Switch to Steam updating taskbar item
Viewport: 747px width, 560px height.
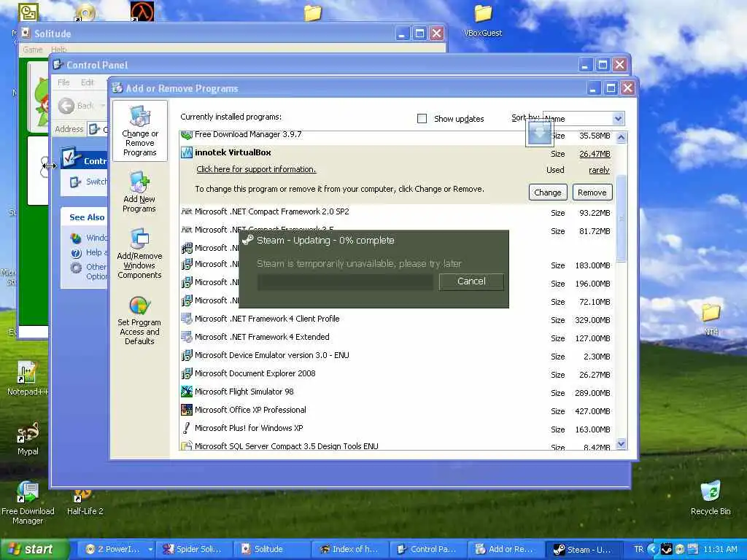pos(586,549)
